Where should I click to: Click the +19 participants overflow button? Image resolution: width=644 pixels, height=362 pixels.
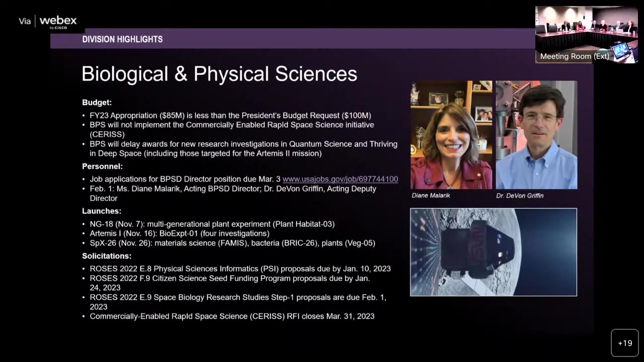tap(625, 343)
